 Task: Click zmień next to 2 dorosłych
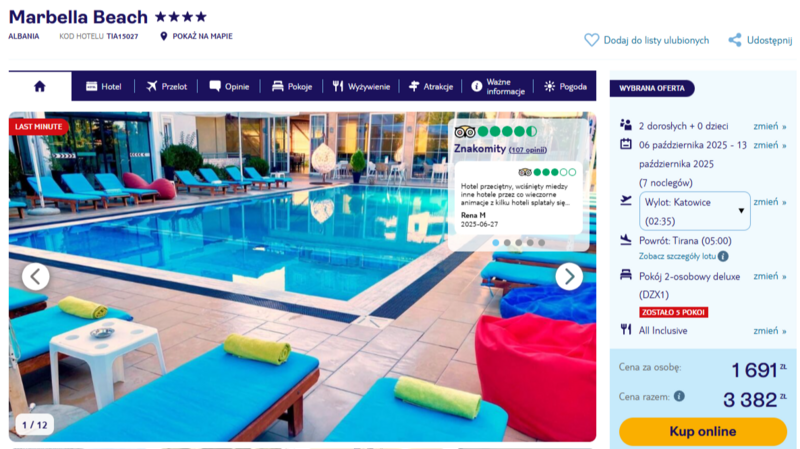pyautogui.click(x=769, y=126)
